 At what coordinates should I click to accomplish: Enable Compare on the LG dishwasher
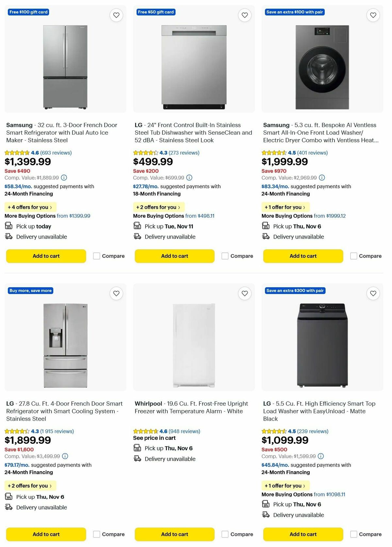click(225, 256)
